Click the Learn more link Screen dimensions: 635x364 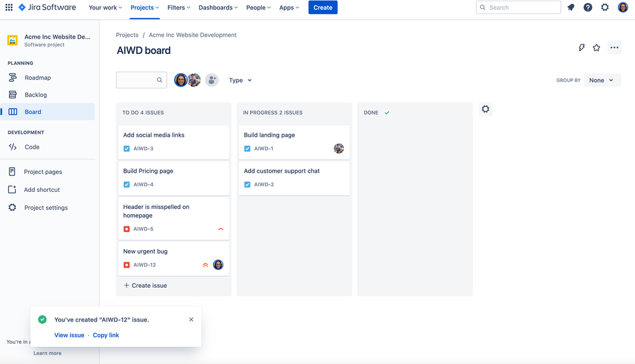click(x=48, y=353)
